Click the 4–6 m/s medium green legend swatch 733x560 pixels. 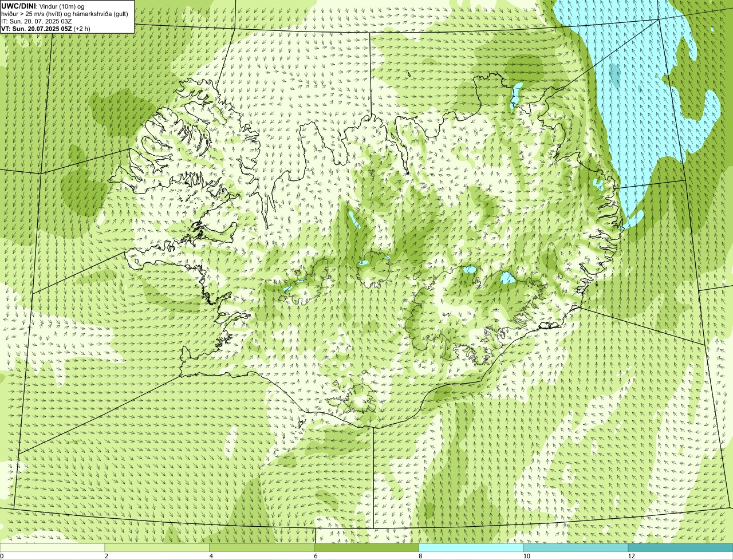tap(262, 547)
